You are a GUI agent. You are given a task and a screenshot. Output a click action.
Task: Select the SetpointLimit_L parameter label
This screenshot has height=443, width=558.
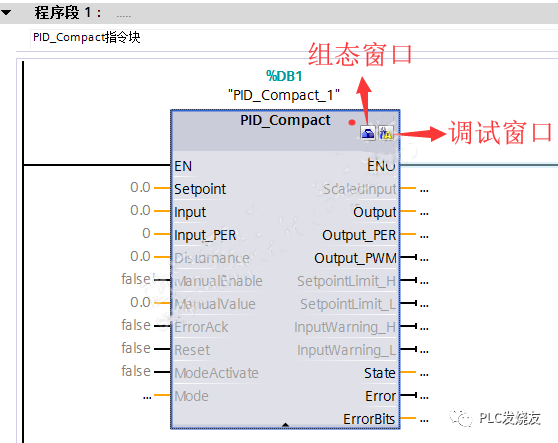(348, 304)
